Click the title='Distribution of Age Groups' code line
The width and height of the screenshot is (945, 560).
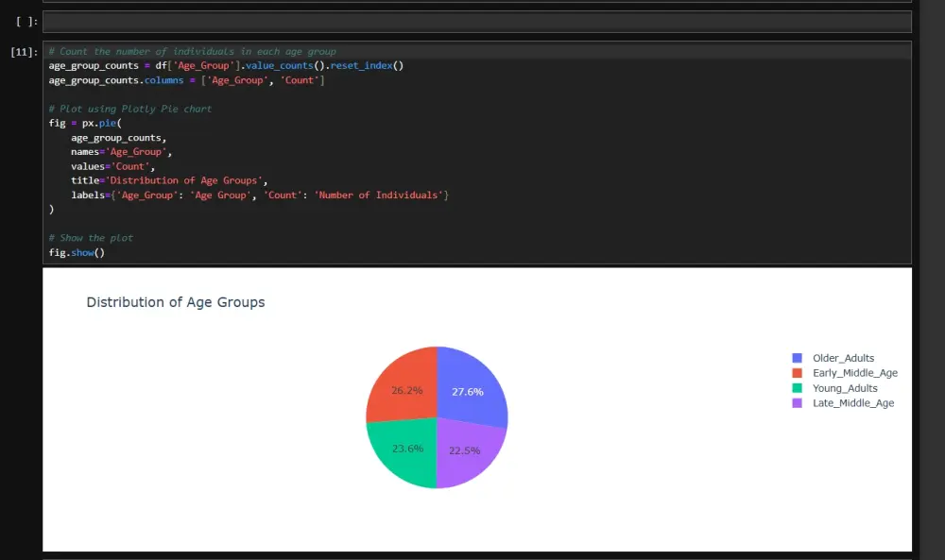pyautogui.click(x=169, y=180)
